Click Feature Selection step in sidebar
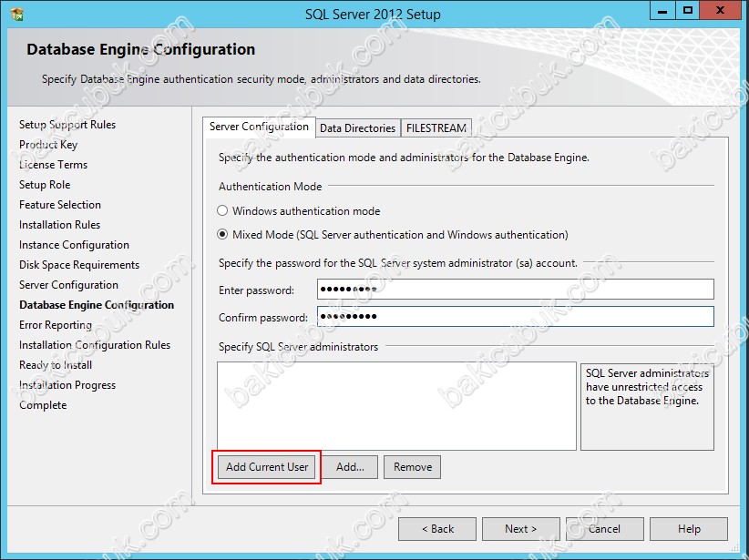Image resolution: width=749 pixels, height=560 pixels. (60, 205)
